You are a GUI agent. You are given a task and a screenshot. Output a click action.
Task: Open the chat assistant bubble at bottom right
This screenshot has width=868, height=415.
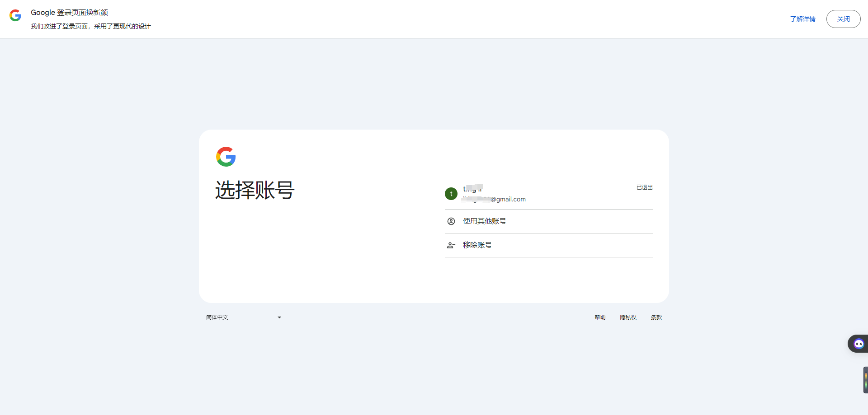[859, 343]
